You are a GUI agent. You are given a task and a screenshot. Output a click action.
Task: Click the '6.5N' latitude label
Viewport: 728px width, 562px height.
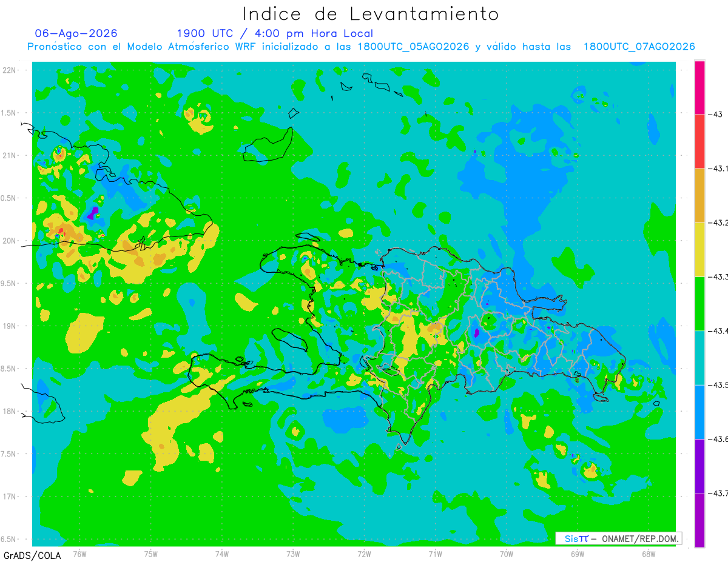point(9,539)
